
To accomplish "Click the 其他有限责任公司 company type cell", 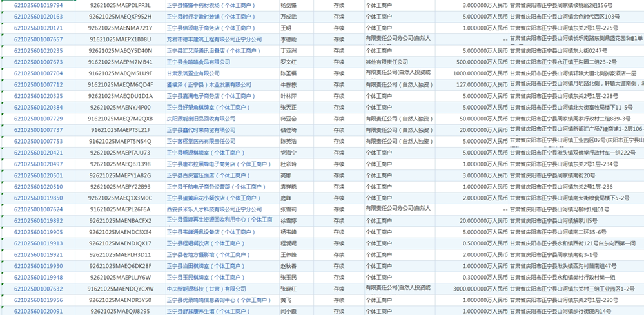I will 387,62.
